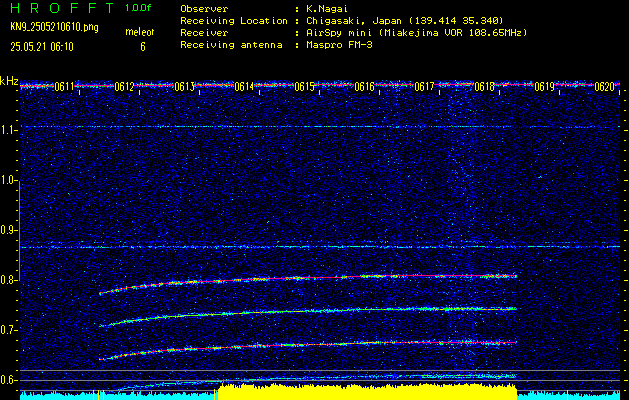Click the middle curved echo trace near 0.74 kHz

(x=308, y=311)
